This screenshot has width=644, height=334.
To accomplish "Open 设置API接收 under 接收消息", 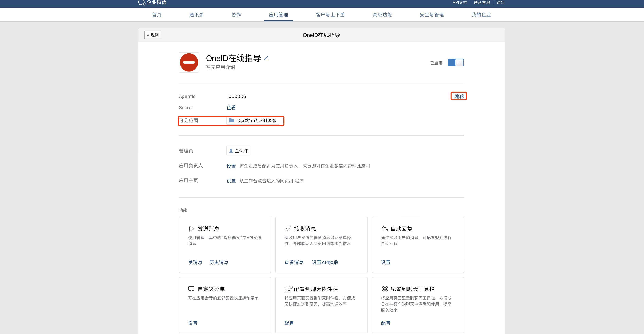I will 325,262.
